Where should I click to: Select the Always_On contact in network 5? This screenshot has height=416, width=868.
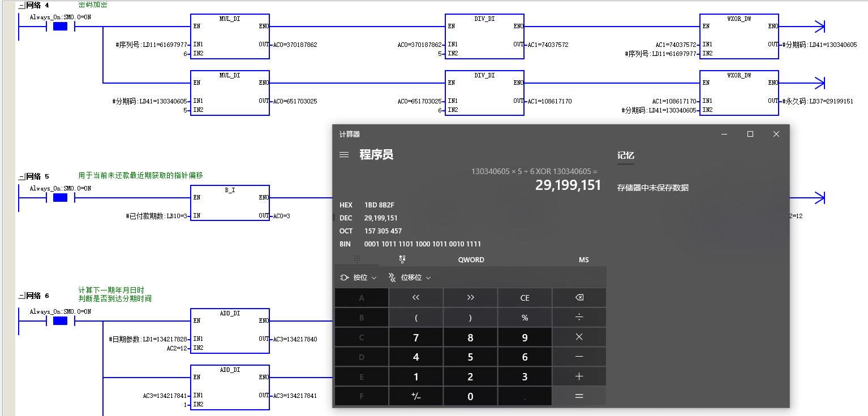tap(60, 198)
